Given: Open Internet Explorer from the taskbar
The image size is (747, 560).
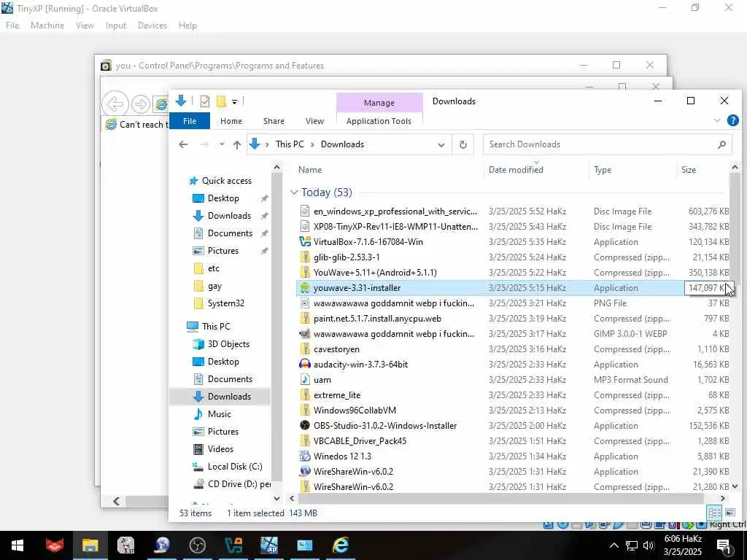Looking at the screenshot, I should (x=340, y=545).
